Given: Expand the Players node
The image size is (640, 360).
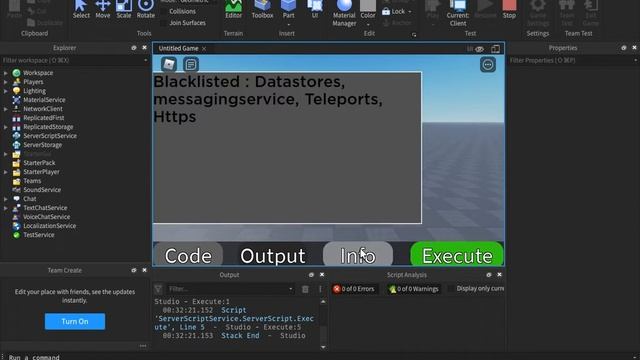Looking at the screenshot, I should pos(6,82).
